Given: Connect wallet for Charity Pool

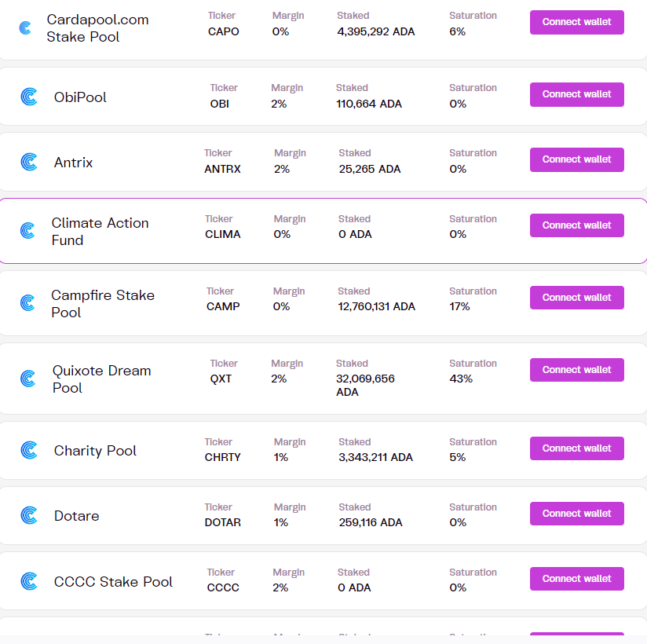Looking at the screenshot, I should pyautogui.click(x=576, y=448).
